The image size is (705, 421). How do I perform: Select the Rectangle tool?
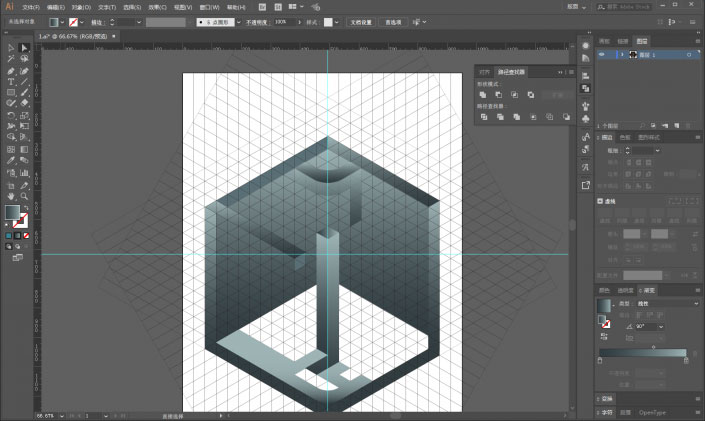coord(11,93)
